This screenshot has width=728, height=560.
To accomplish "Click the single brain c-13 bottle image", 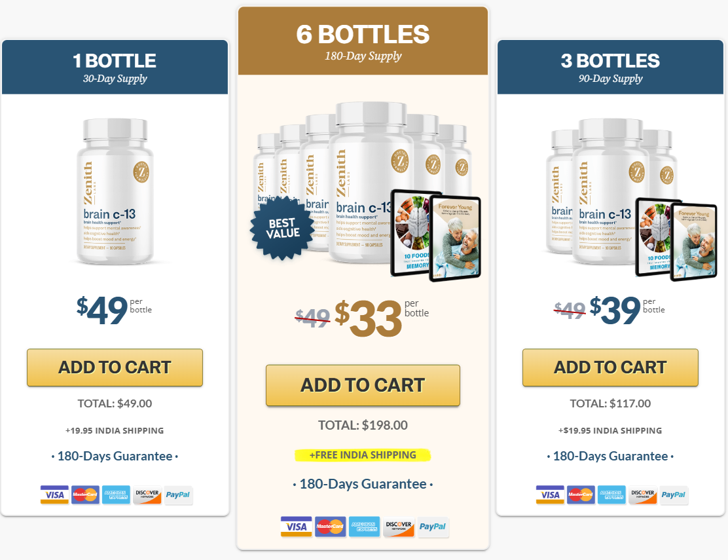I will tap(115, 191).
